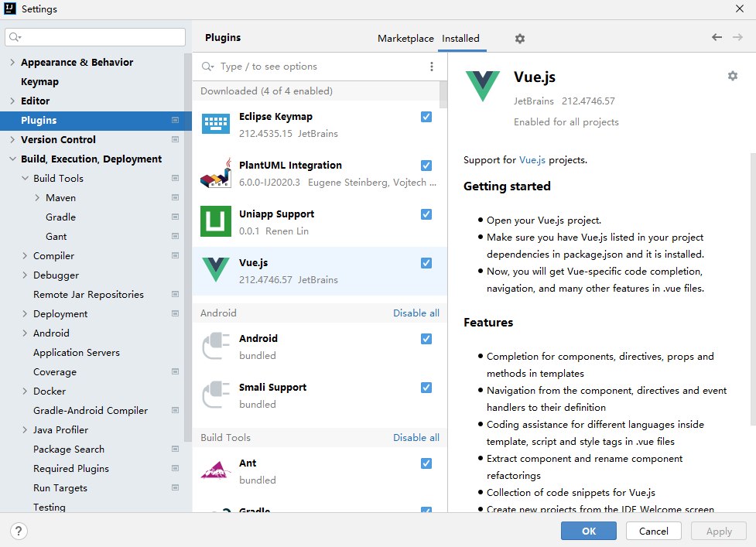Expand the Maven settings node
The height and width of the screenshot is (547, 756).
click(37, 198)
